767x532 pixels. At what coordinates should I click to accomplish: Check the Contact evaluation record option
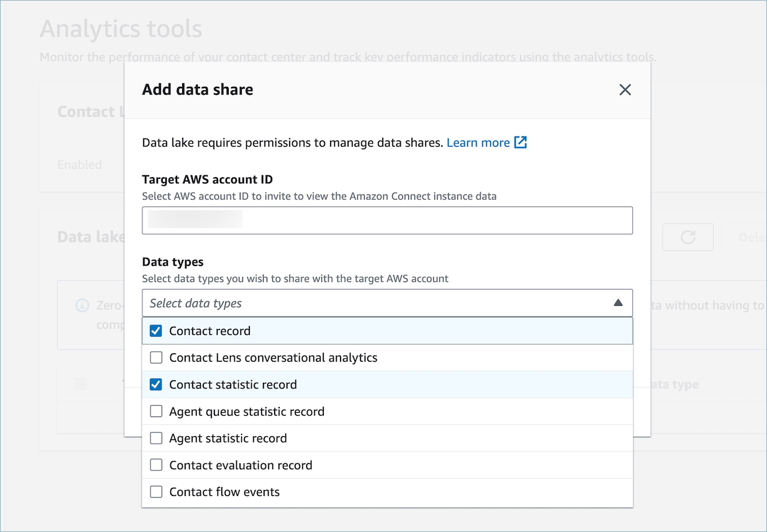pos(155,464)
